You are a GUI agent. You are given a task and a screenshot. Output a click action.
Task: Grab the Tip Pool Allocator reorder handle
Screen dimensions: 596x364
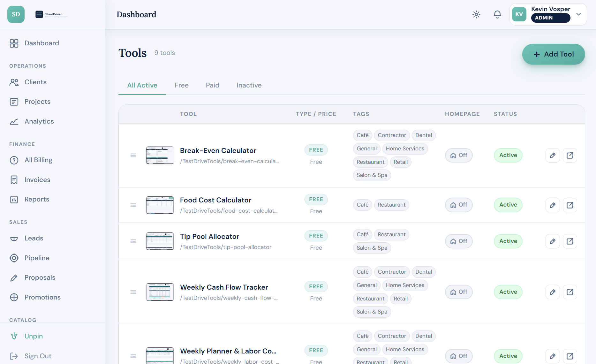pos(133,241)
